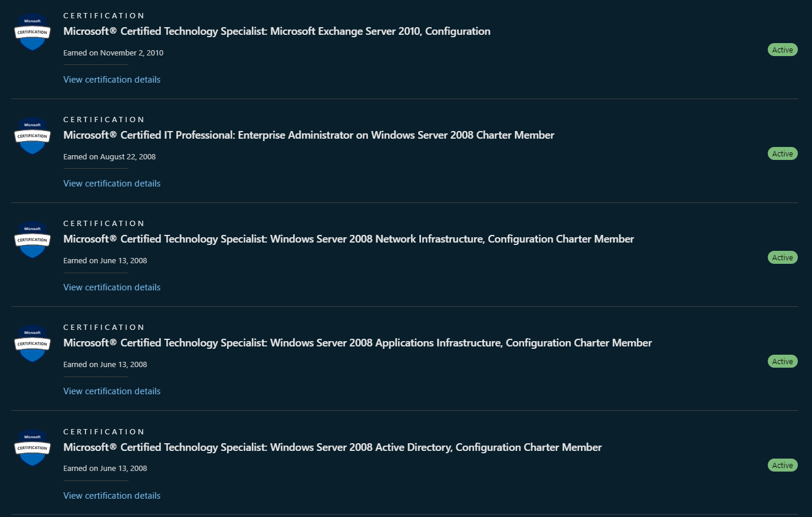Open details link for Applications Infrastructure certification
This screenshot has width=812, height=517.
(x=112, y=391)
